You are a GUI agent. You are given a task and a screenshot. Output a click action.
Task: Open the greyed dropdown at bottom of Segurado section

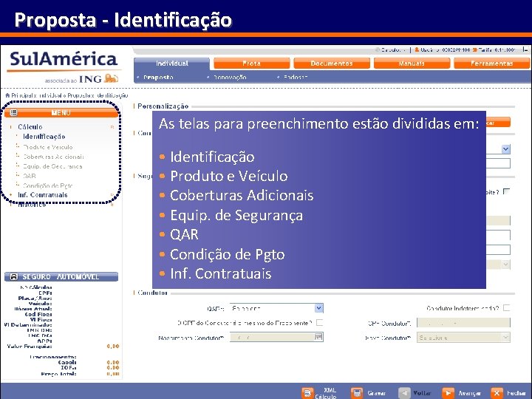506,265
